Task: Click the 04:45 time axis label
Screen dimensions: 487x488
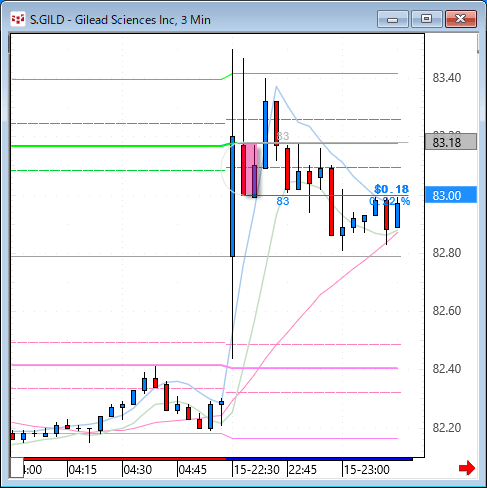Action: click(x=193, y=470)
